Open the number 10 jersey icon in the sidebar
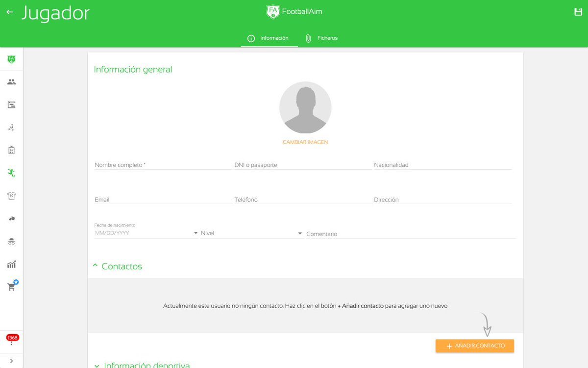The height and width of the screenshot is (368, 588). (11, 196)
